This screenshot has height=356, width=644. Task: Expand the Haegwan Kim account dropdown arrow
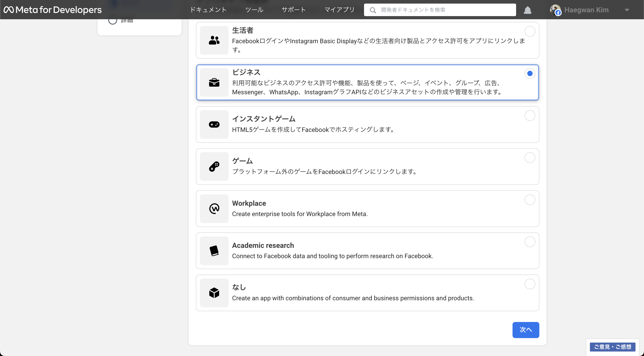pyautogui.click(x=627, y=10)
